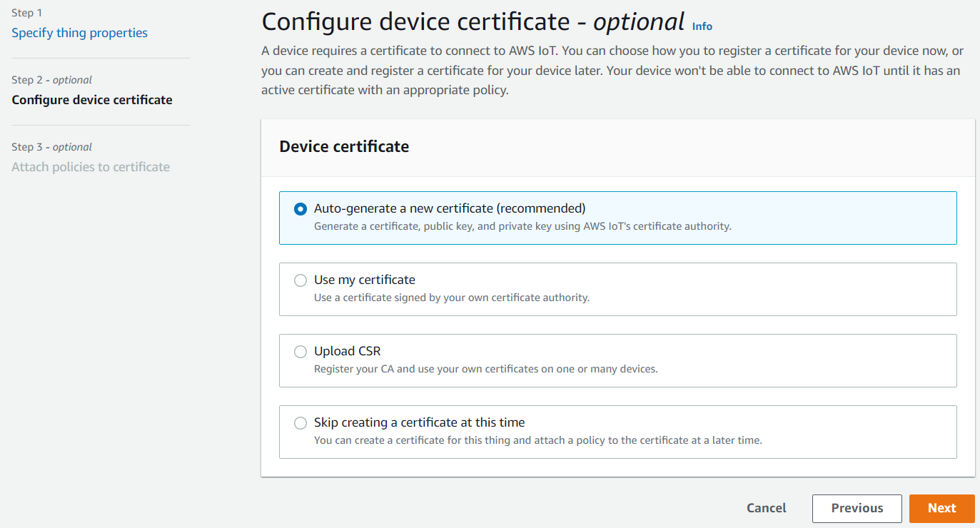Open the Info link beside the title

[x=702, y=26]
